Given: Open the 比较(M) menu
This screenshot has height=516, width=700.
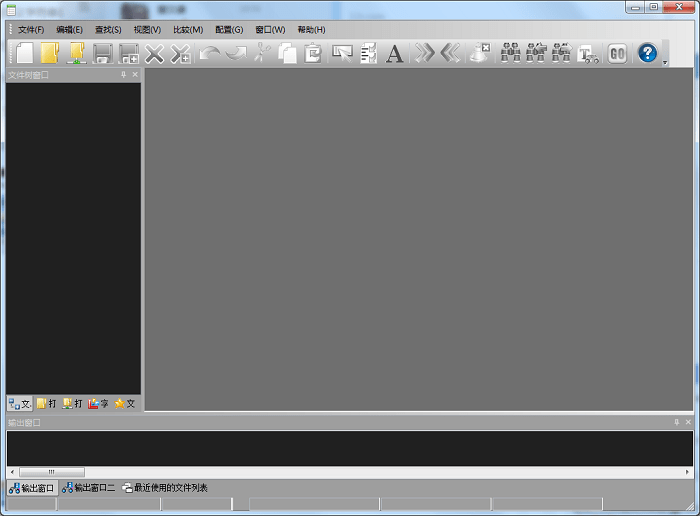Looking at the screenshot, I should pyautogui.click(x=187, y=30).
